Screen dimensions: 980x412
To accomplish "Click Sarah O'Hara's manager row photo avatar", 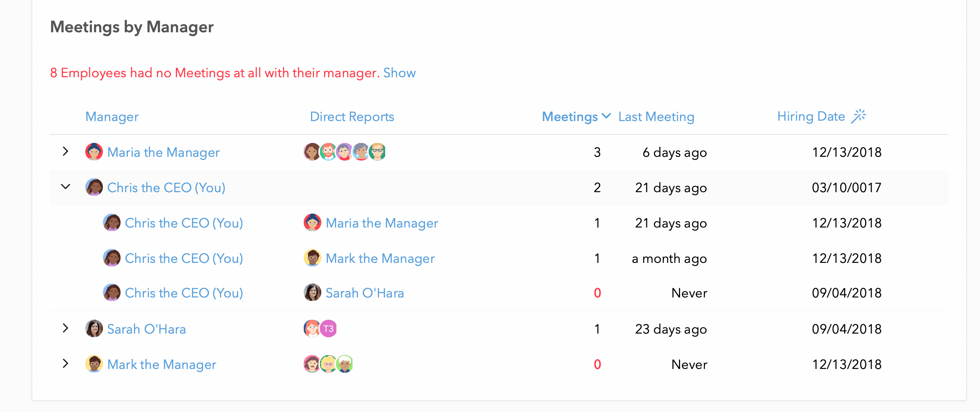I will pyautogui.click(x=94, y=328).
